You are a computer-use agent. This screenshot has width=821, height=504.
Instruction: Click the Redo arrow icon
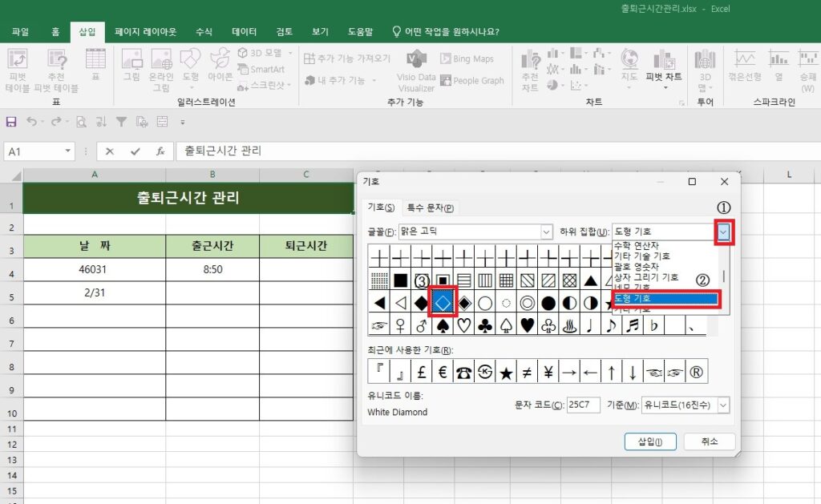click(55, 122)
